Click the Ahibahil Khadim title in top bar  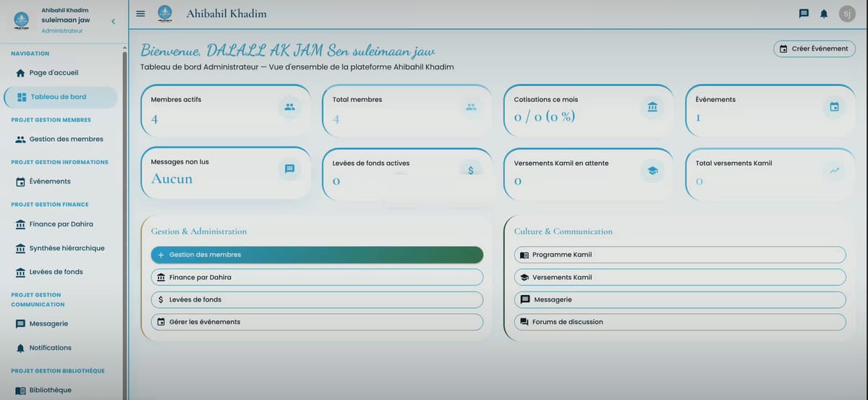coord(226,14)
